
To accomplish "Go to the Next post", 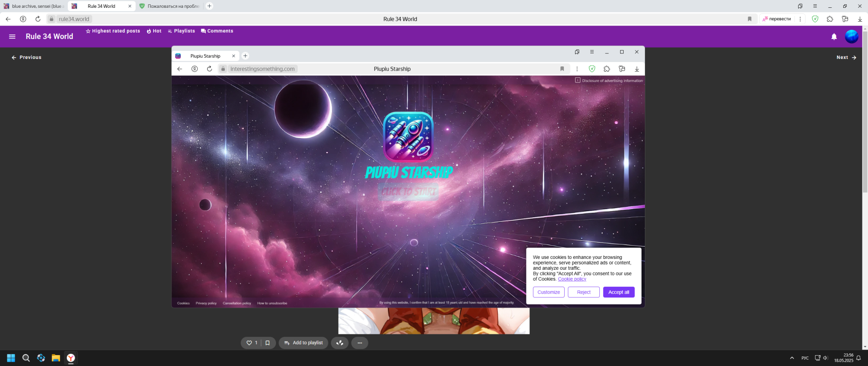I will [x=846, y=57].
